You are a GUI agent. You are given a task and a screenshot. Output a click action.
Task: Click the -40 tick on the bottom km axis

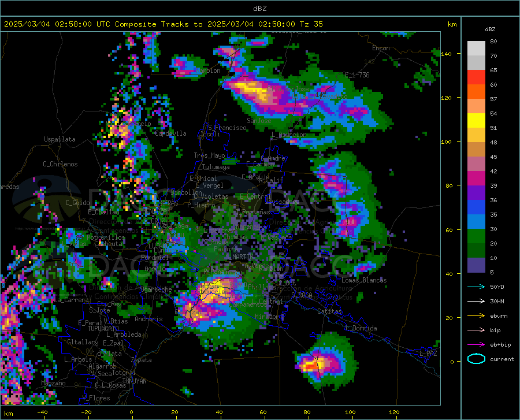[x=42, y=412]
